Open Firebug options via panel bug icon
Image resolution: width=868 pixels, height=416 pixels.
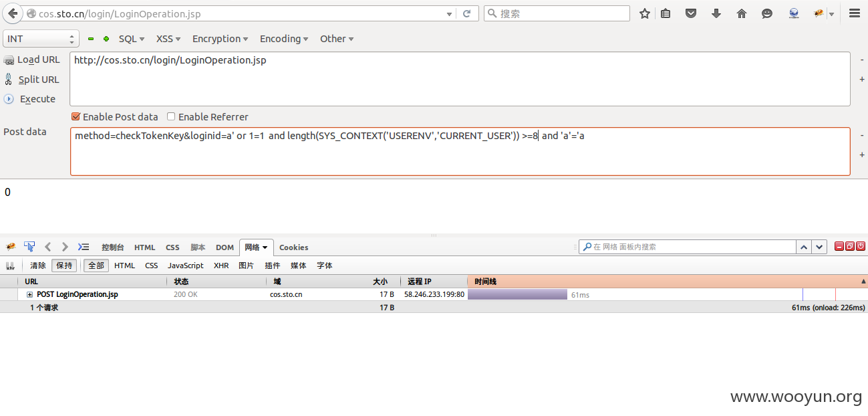11,247
